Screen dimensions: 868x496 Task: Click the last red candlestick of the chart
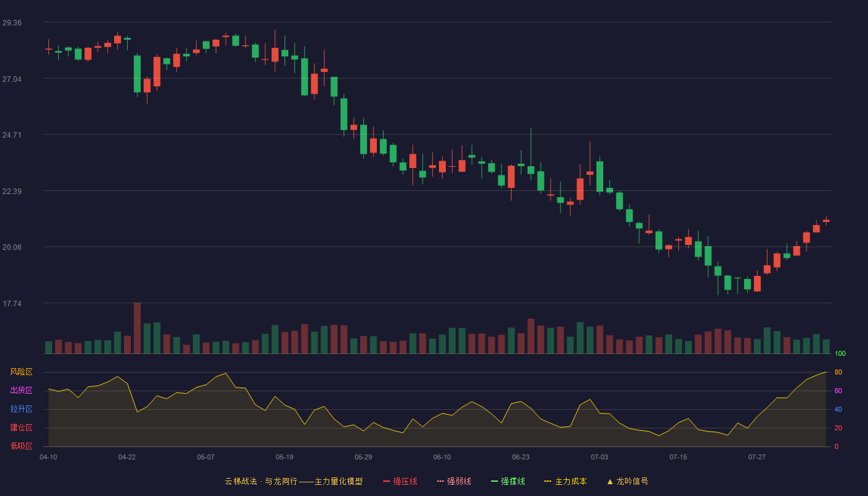[x=826, y=221]
